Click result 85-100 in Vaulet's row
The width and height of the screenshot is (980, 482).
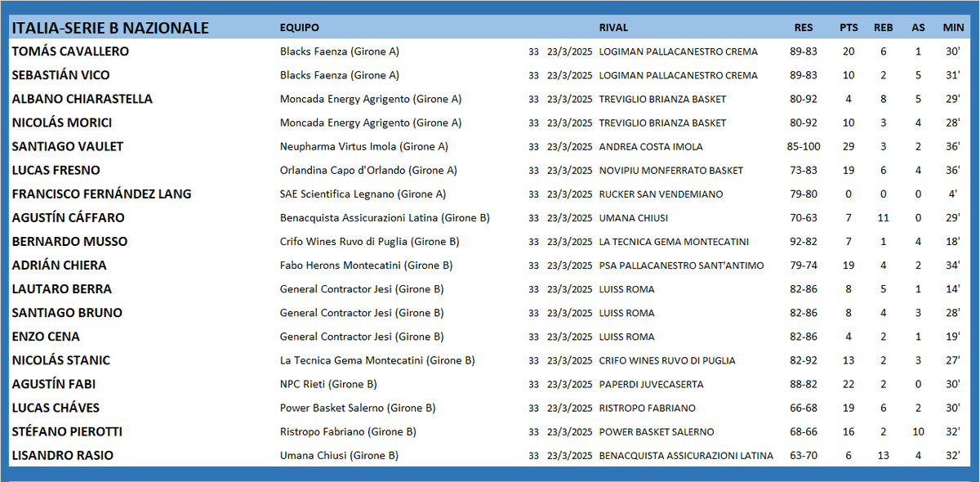click(804, 146)
